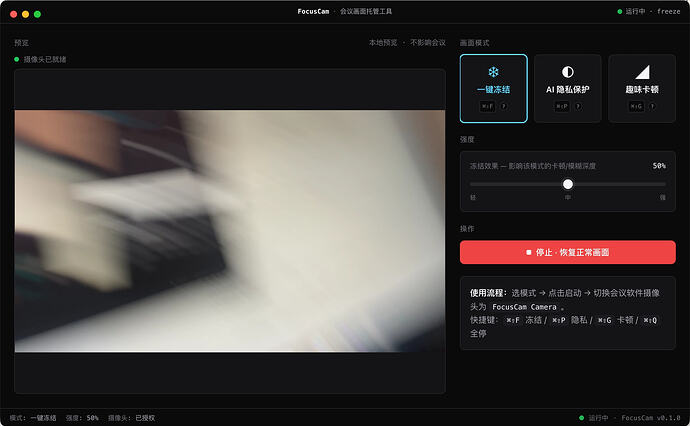Click the triangle icon of 趣味卡顿

coord(642,72)
